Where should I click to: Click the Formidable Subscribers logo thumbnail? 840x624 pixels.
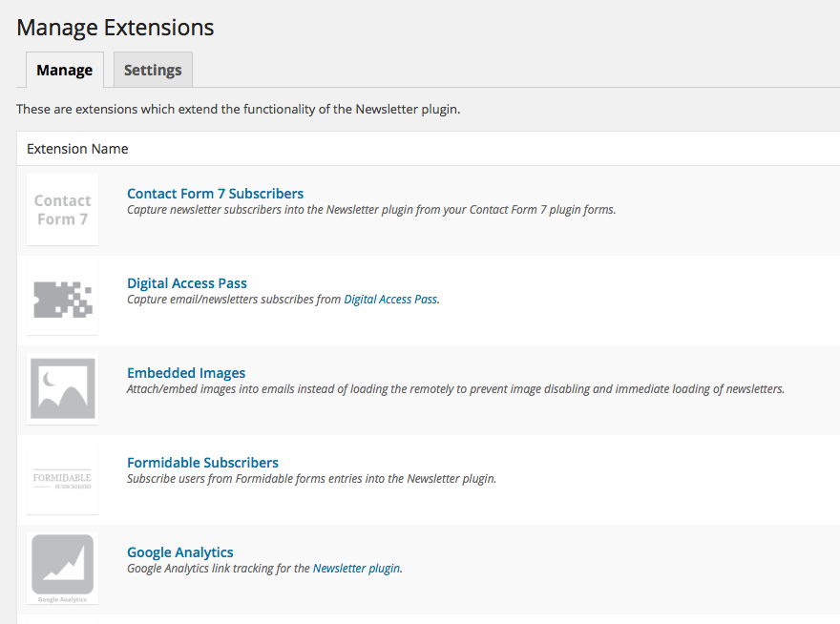62,478
